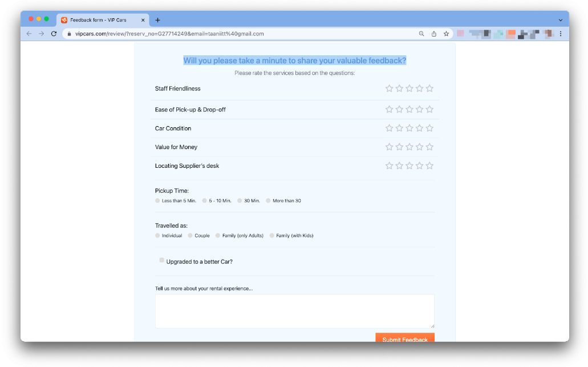
Task: Open Chrome three-dot menu
Action: pyautogui.click(x=561, y=34)
